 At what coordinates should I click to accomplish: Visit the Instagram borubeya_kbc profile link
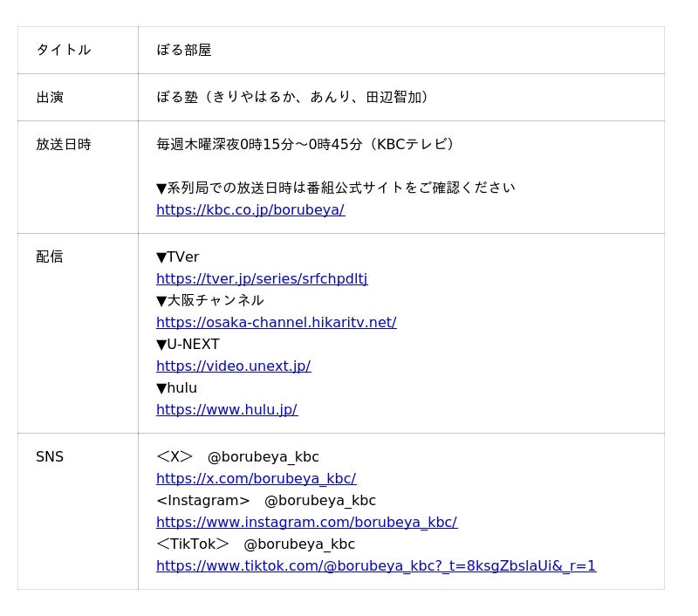306,522
